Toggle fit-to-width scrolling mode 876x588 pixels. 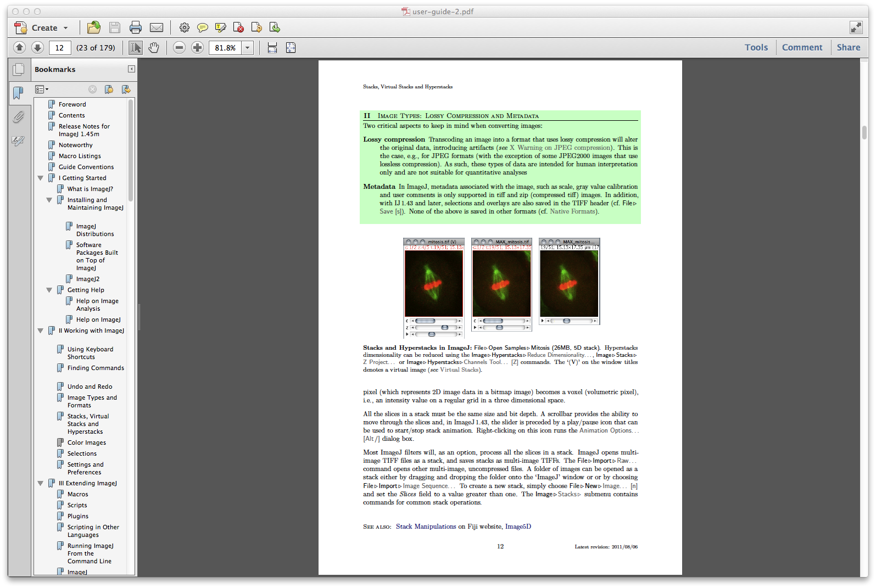pyautogui.click(x=272, y=48)
